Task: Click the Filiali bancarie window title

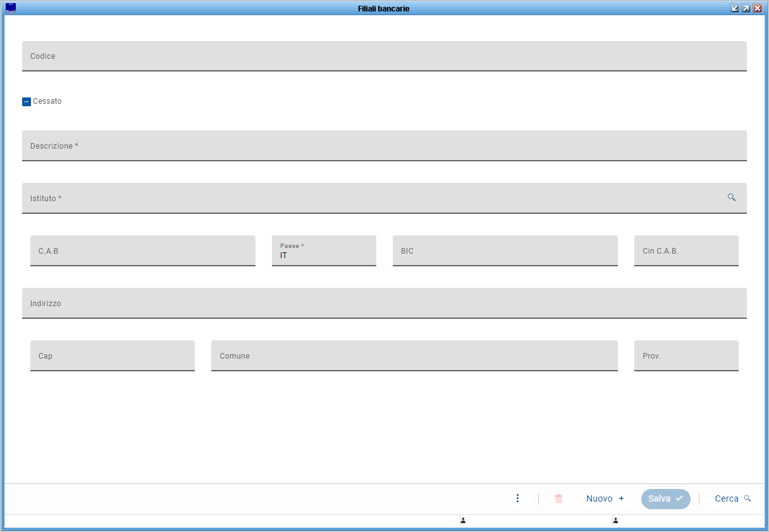Action: click(x=384, y=8)
